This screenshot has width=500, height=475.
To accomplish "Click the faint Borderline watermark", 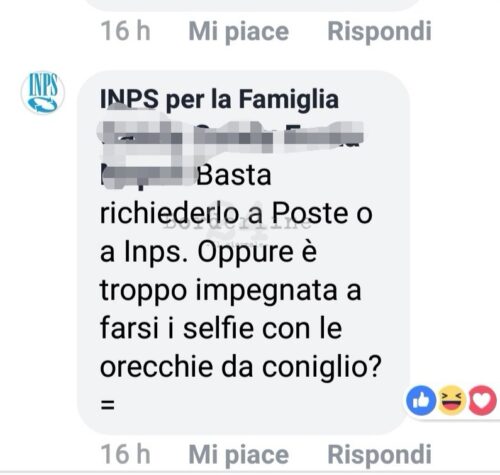I will click(x=237, y=224).
